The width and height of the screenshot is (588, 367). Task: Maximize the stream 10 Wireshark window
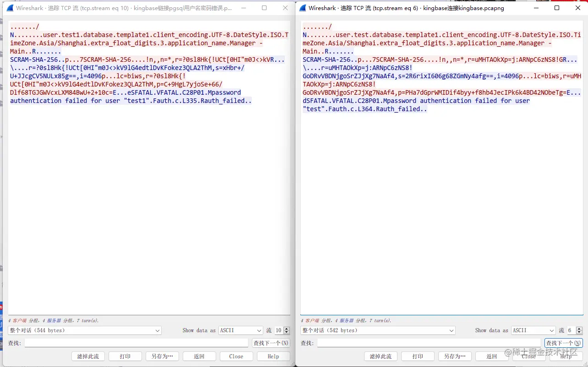(x=264, y=8)
